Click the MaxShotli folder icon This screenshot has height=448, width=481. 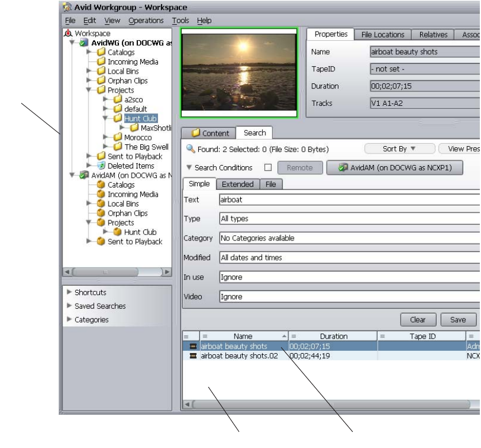[134, 128]
